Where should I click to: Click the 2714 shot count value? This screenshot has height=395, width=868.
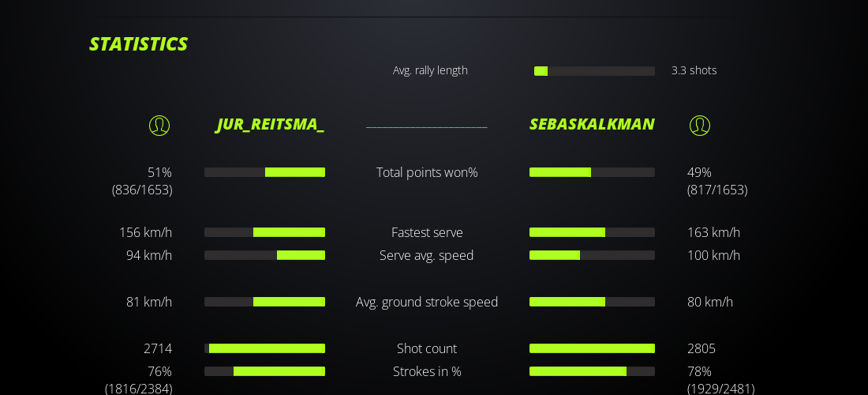tap(158, 348)
